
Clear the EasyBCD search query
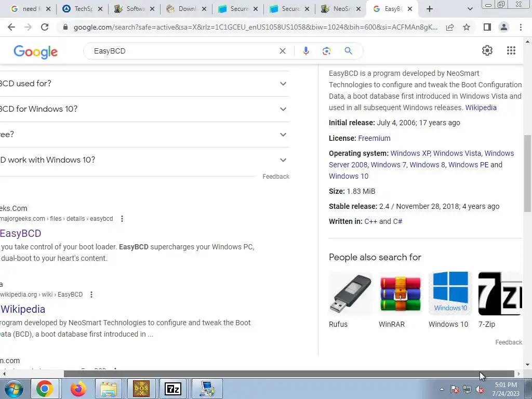coord(282,51)
